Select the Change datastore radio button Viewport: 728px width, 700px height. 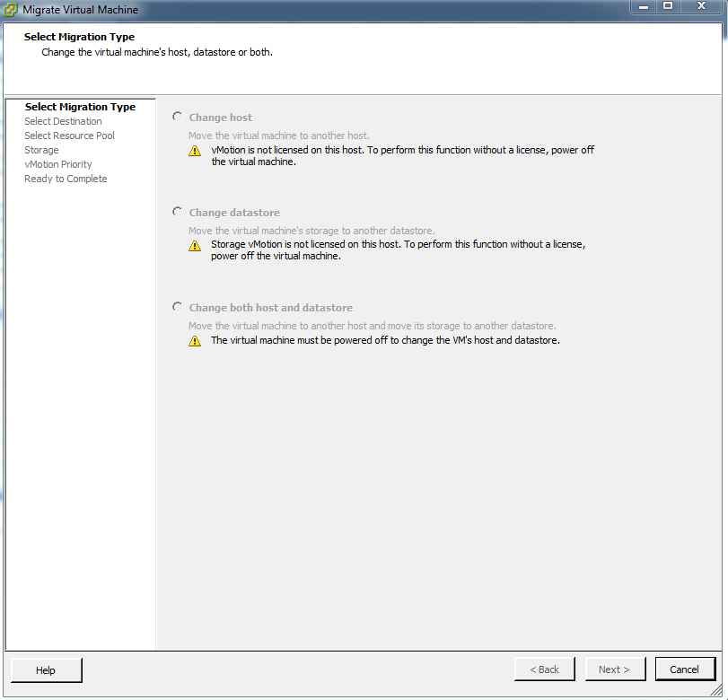(x=178, y=212)
